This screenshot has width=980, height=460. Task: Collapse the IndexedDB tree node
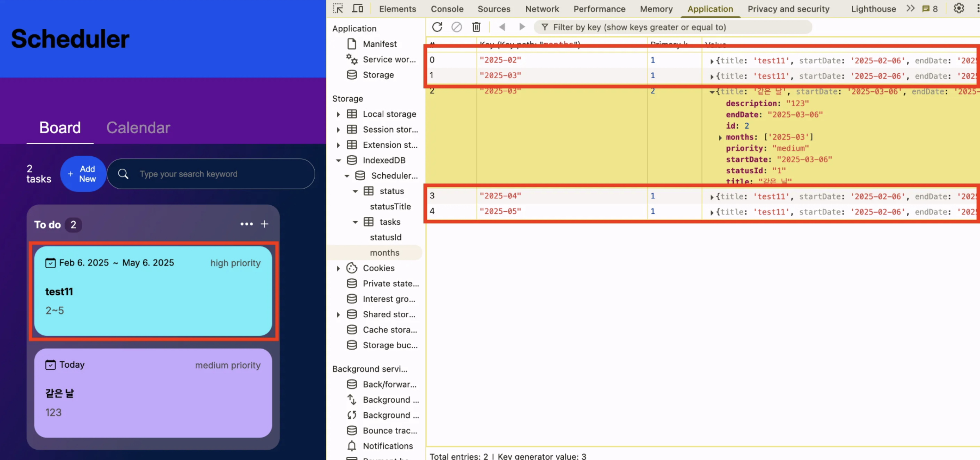[338, 161]
